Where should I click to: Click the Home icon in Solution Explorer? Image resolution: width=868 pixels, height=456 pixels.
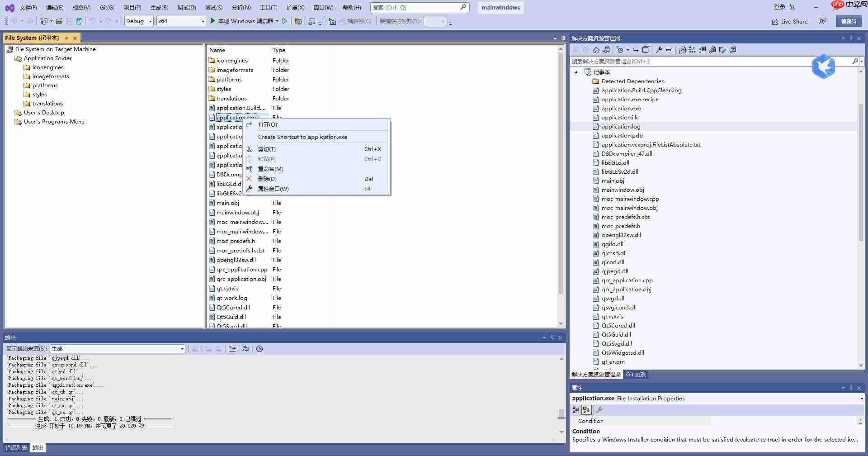596,50
